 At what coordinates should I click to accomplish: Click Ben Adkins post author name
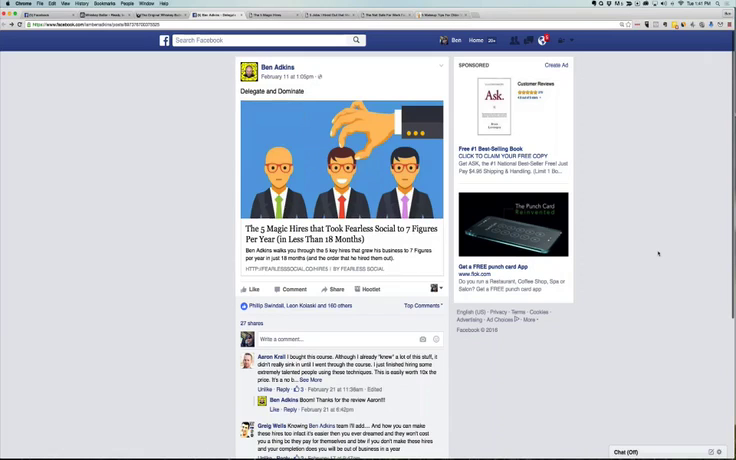(x=277, y=67)
